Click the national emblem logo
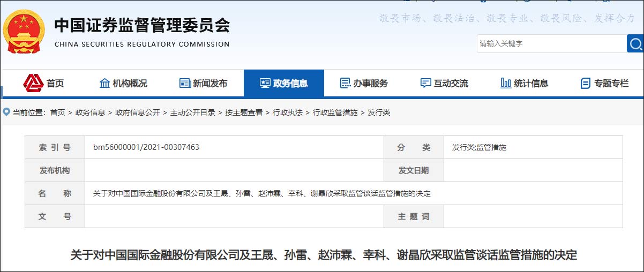The image size is (644, 272). (x=25, y=31)
